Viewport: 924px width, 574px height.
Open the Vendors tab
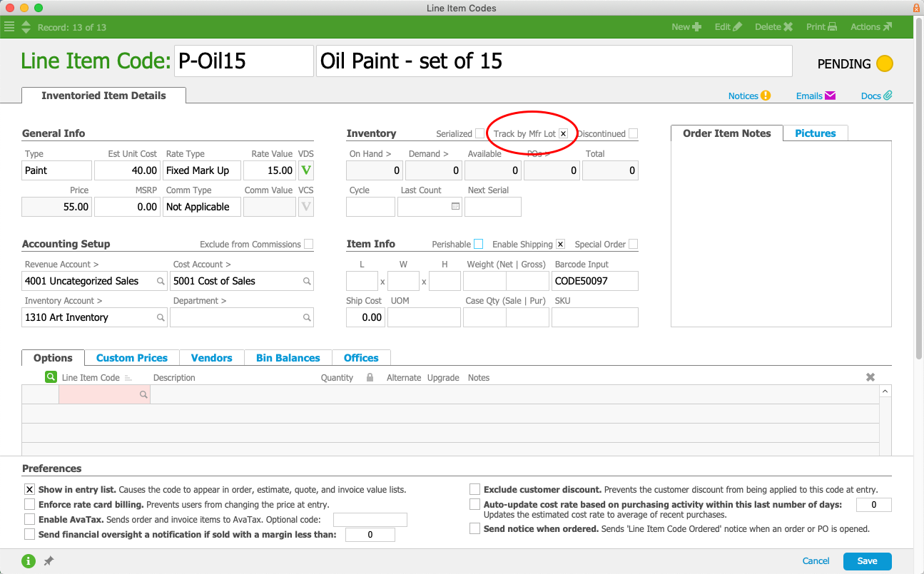tap(212, 358)
